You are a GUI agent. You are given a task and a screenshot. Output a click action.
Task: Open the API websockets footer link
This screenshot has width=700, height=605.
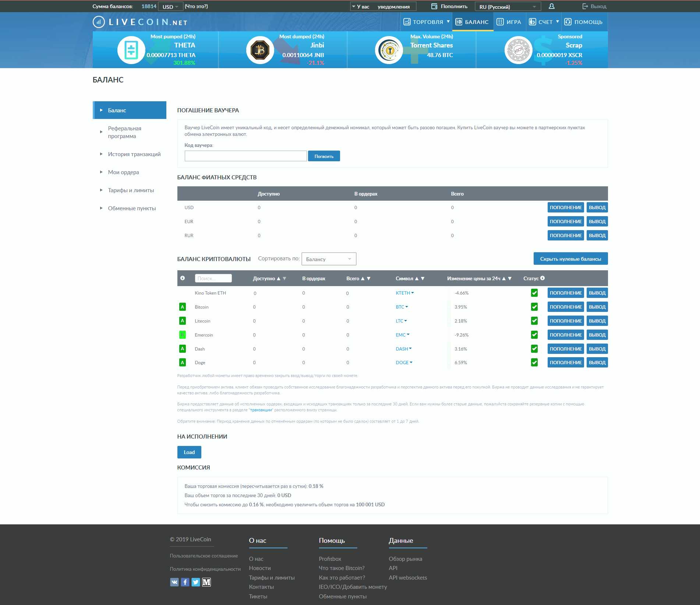click(408, 577)
